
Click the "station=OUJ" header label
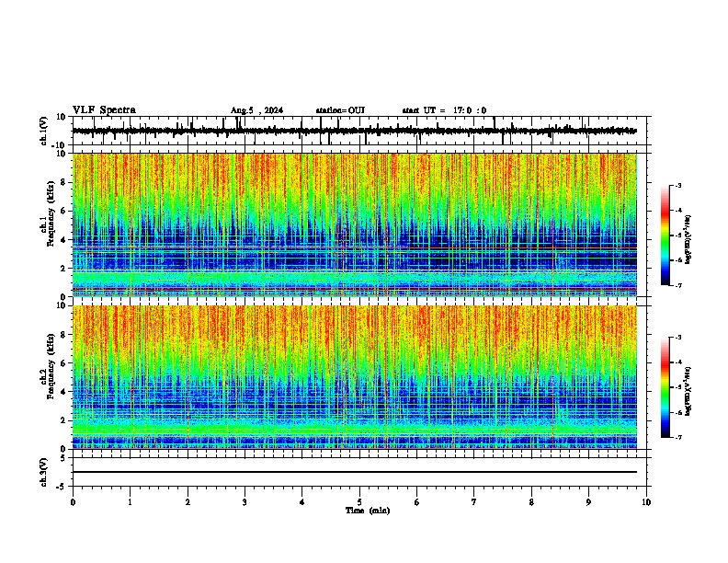(340, 110)
